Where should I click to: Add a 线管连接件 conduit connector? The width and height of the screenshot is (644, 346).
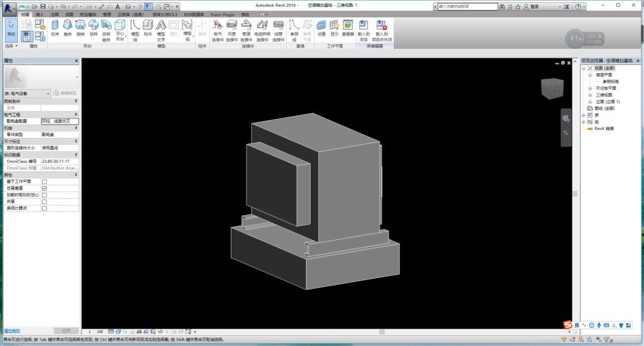(278, 30)
